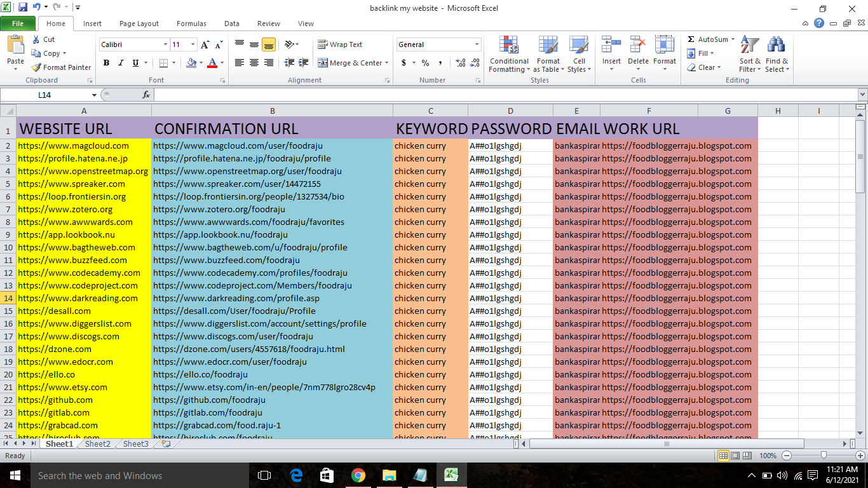Switch to the Page Layout ribbon tab
Viewport: 868px width, 488px height.
click(x=139, y=24)
